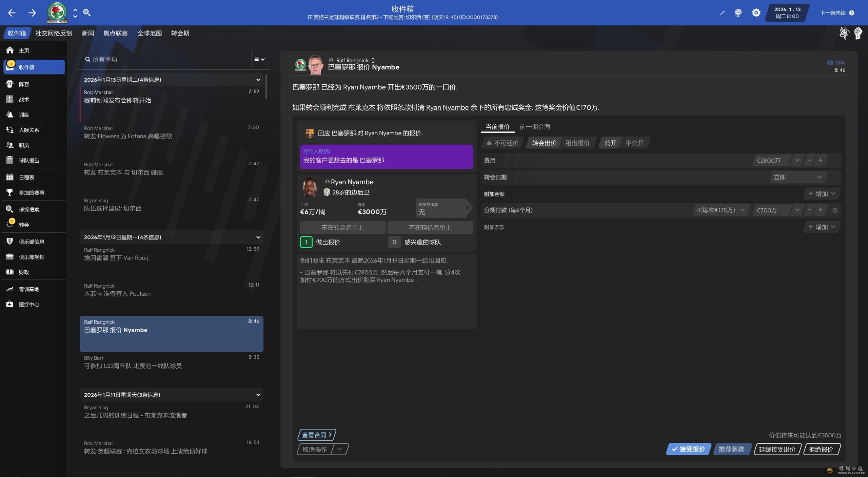Switch to 转会期 tab
The width and height of the screenshot is (868, 478).
pyautogui.click(x=180, y=33)
